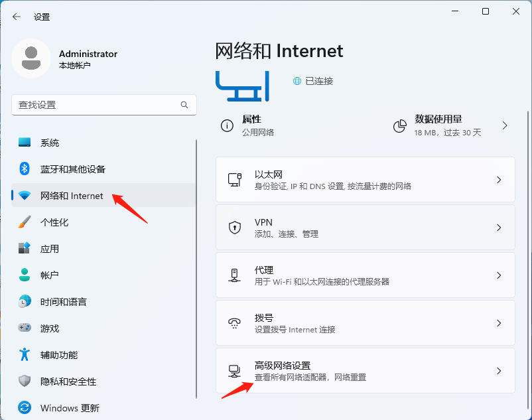Viewport: 532px width, 420px height.
Task: Open 时间和语言 settings category
Action: (x=103, y=302)
